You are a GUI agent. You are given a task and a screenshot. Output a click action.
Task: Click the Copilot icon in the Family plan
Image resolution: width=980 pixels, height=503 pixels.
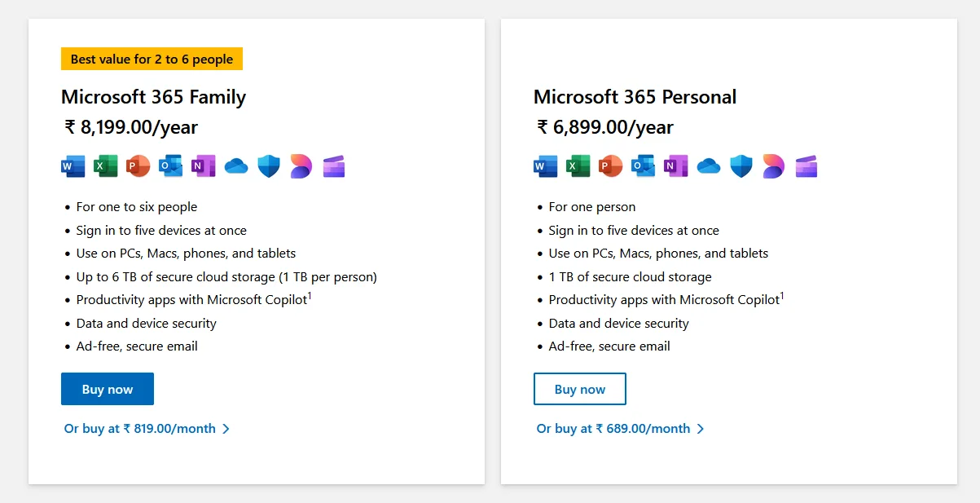[x=301, y=166]
